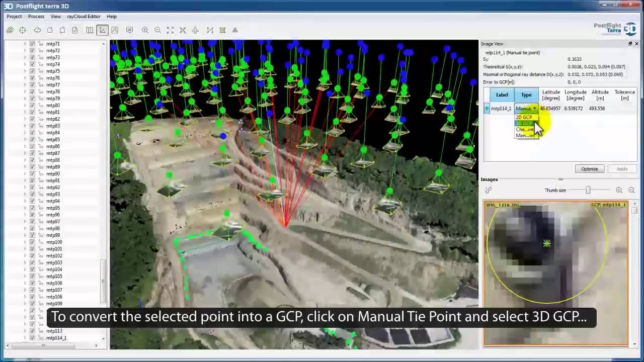Click the fit-to-view expand arrows icon
The width and height of the screenshot is (644, 362).
[x=170, y=30]
